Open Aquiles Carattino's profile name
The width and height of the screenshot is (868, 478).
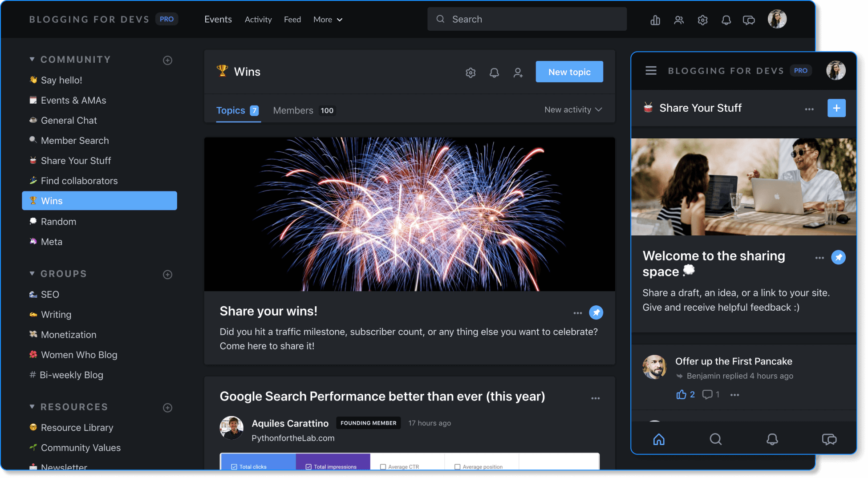[290, 424]
